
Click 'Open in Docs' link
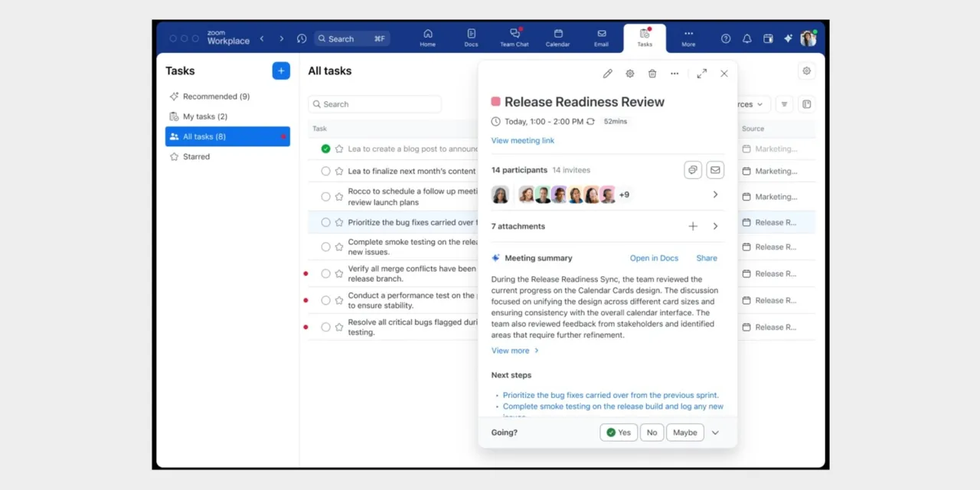click(654, 258)
